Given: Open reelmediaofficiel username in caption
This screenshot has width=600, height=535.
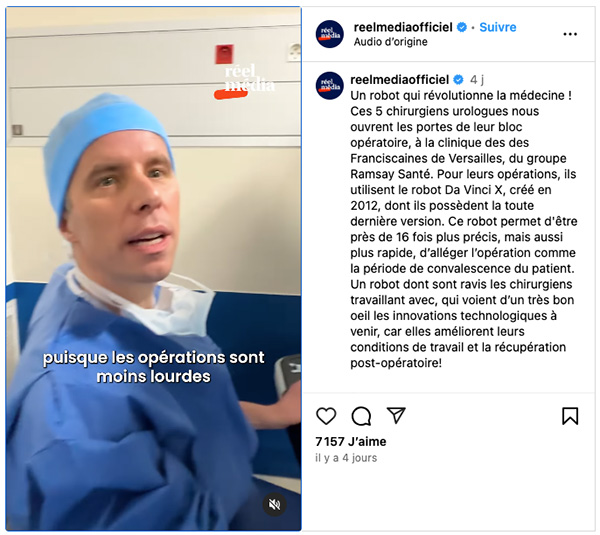Looking at the screenshot, I should [x=399, y=80].
